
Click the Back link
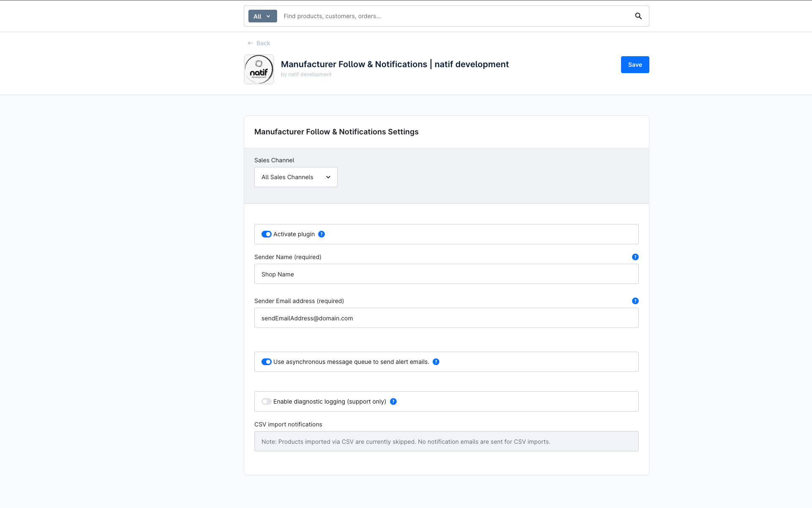263,43
